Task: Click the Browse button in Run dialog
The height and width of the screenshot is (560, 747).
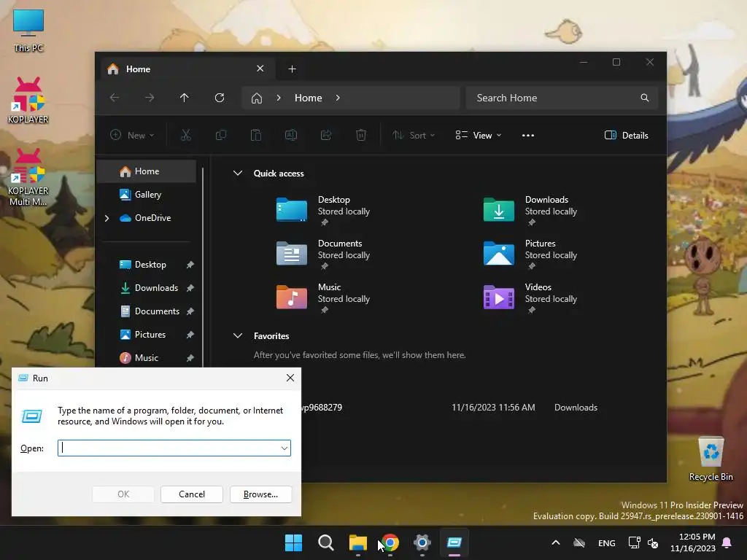Action: pyautogui.click(x=260, y=494)
